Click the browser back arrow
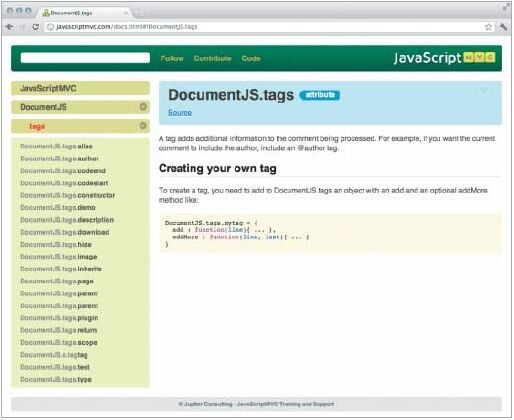 click(x=10, y=27)
